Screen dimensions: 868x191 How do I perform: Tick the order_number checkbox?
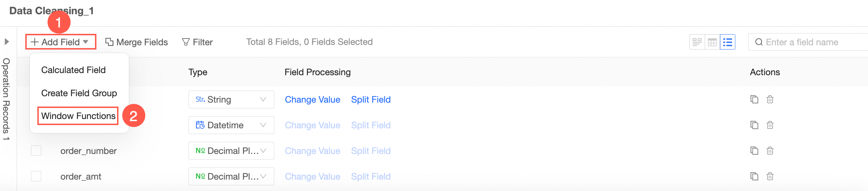[36, 151]
